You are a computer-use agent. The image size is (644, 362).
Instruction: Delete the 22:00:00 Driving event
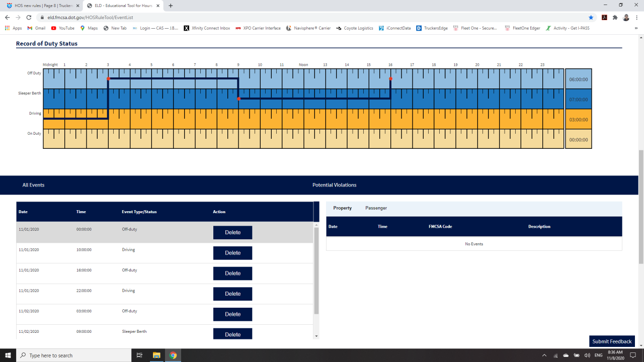click(x=232, y=294)
